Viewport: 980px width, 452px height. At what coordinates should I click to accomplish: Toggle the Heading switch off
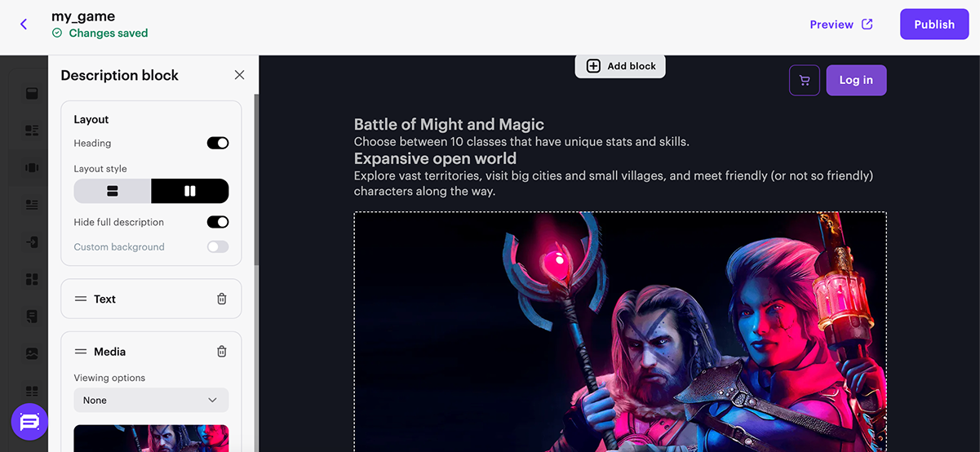point(218,143)
